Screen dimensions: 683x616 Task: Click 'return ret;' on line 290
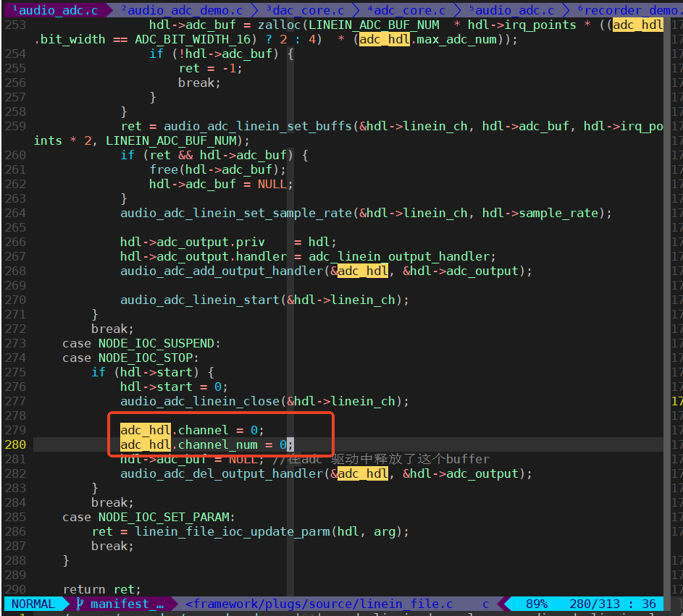coord(102,589)
